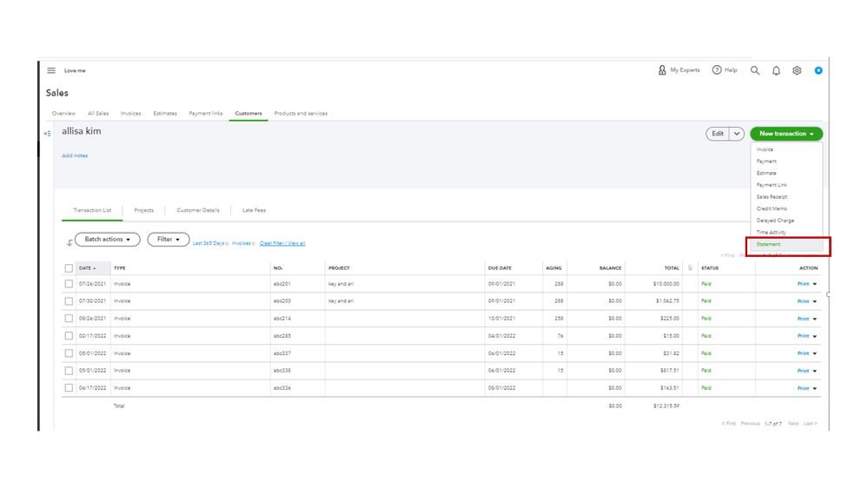Toggle the select-all header checkbox
Image resolution: width=868 pixels, height=488 pixels.
click(x=69, y=268)
